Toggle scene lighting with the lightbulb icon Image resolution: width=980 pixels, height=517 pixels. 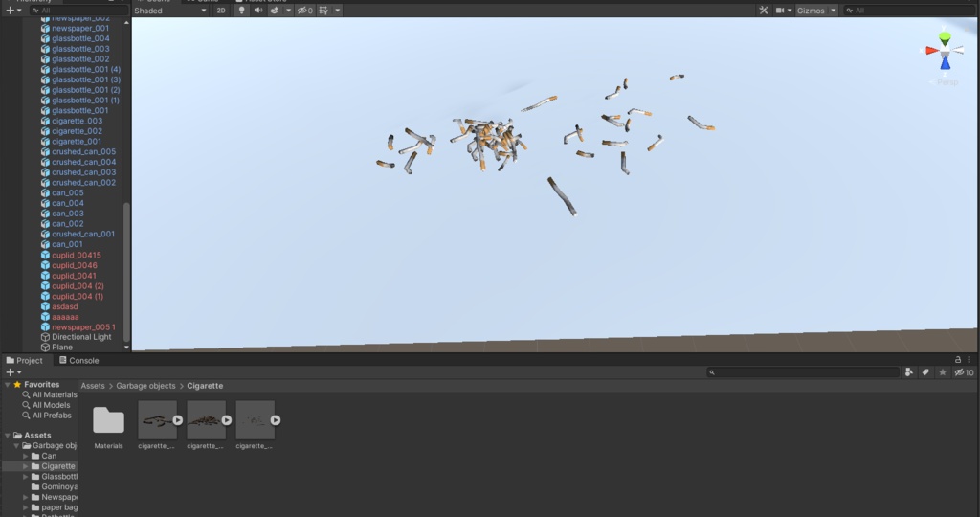(241, 11)
